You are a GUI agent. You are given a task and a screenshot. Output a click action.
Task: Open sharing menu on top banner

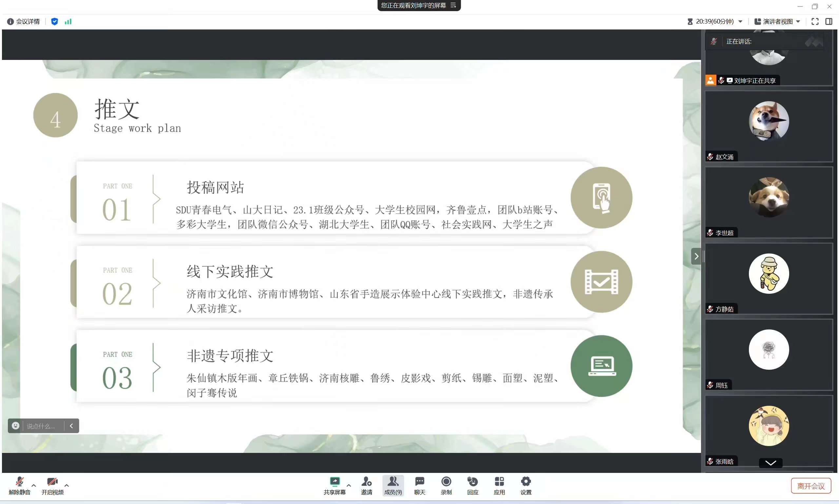click(x=453, y=5)
